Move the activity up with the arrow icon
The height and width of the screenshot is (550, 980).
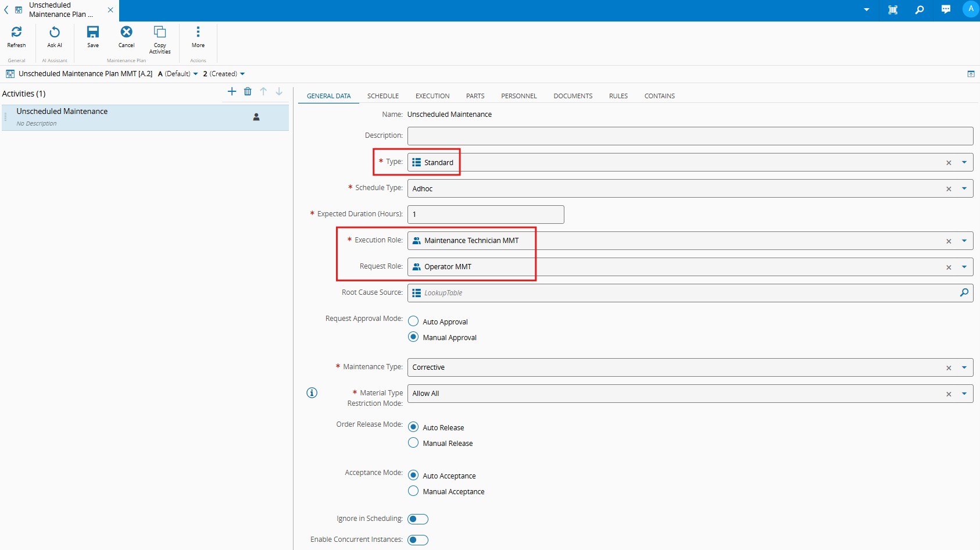click(263, 91)
